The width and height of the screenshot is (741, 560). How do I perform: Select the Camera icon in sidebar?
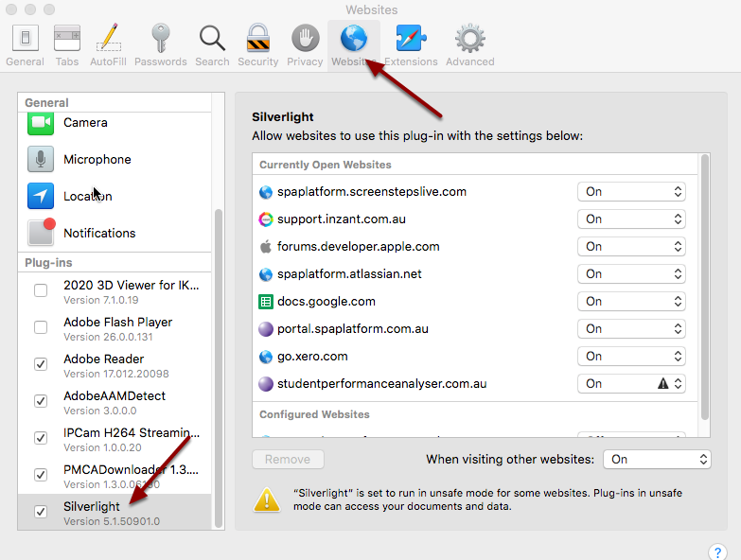41,123
